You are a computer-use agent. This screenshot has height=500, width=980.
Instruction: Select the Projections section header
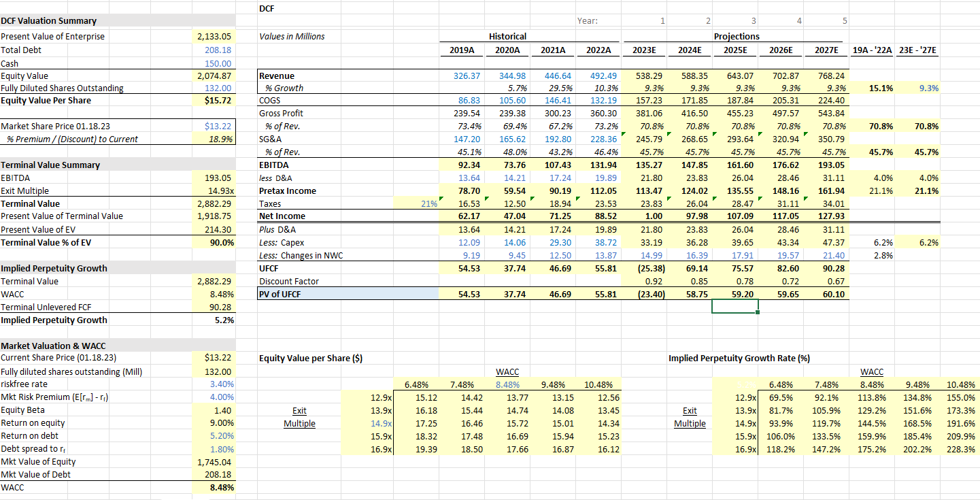tap(736, 37)
